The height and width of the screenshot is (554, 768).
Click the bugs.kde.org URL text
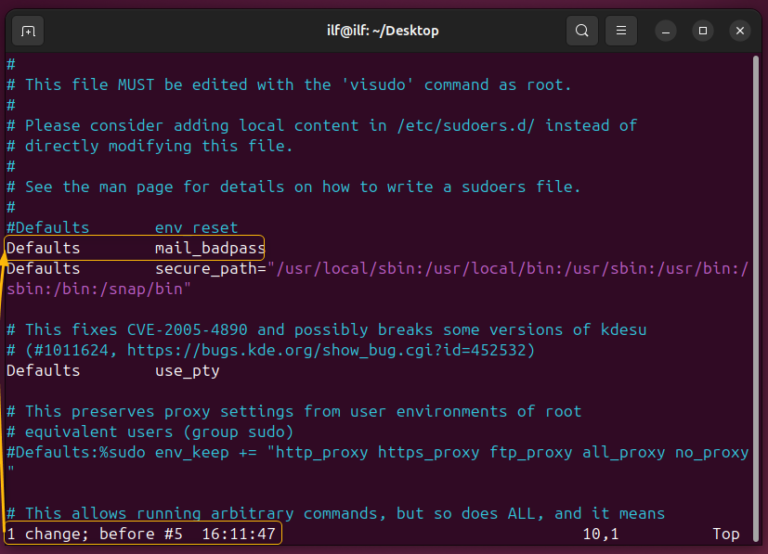pos(326,350)
